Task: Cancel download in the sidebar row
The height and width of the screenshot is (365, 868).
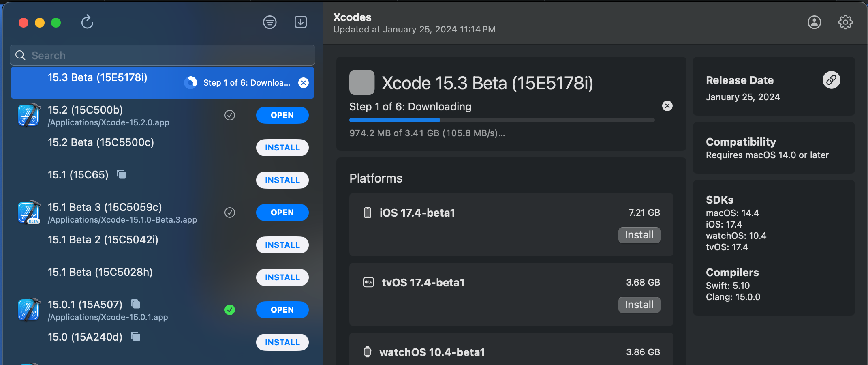Action: pyautogui.click(x=304, y=83)
